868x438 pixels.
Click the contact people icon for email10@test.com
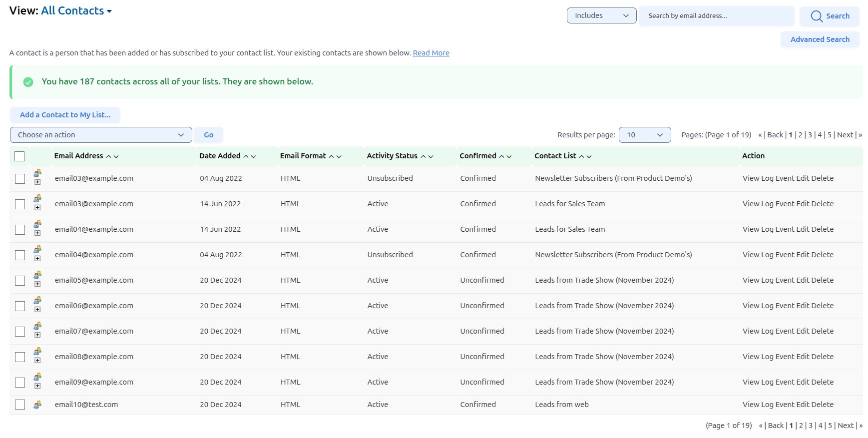37,405
